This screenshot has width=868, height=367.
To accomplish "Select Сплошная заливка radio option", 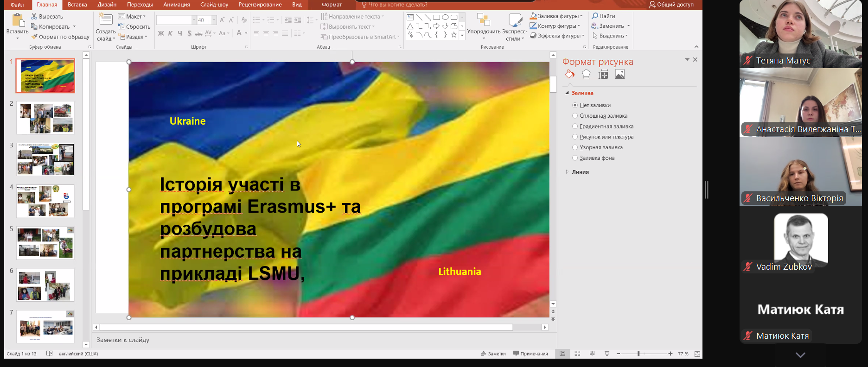I will point(600,116).
